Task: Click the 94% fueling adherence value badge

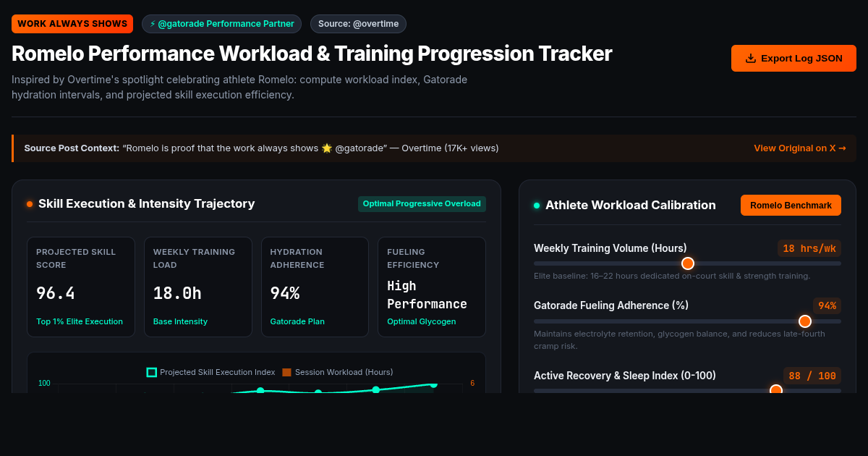Action: tap(827, 305)
